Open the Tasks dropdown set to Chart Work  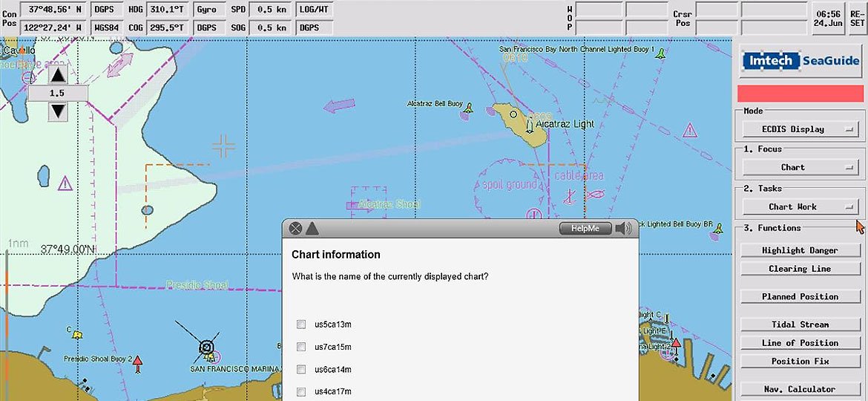pos(798,207)
